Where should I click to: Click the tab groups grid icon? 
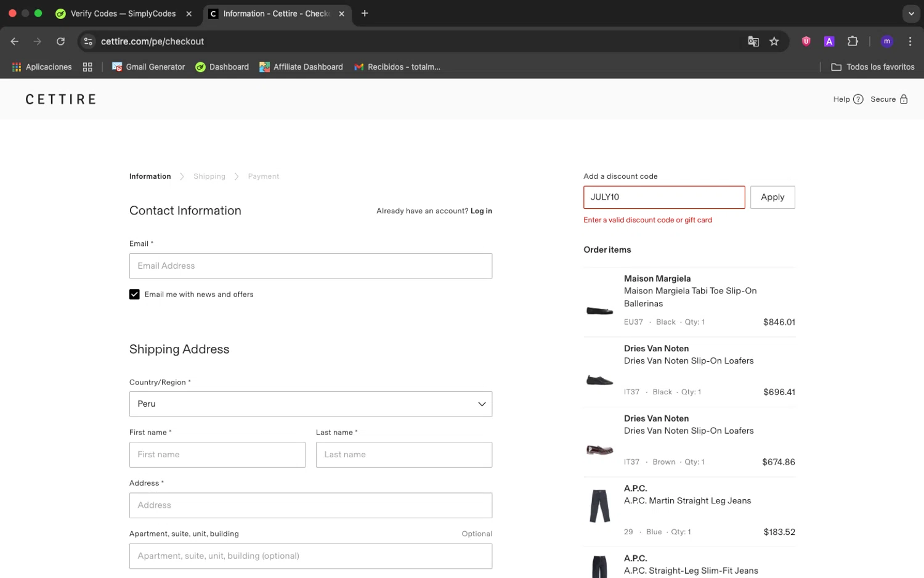point(87,67)
